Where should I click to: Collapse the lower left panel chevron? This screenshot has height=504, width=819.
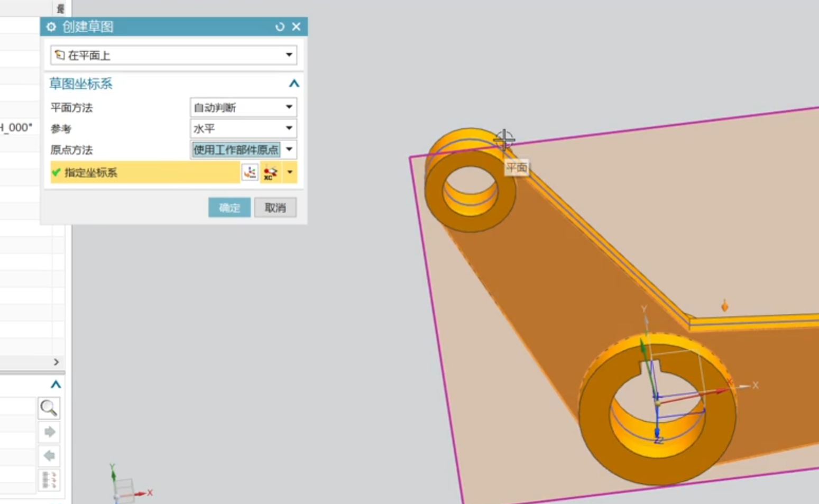click(56, 384)
